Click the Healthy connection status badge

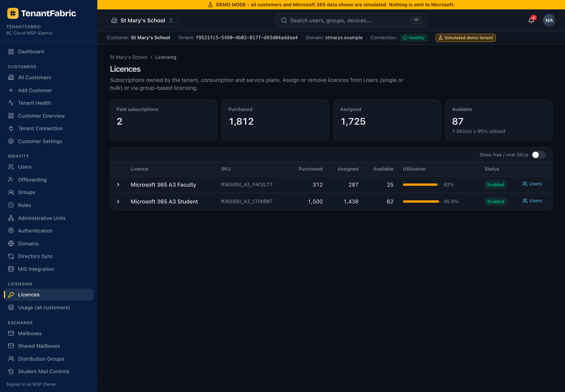(414, 38)
